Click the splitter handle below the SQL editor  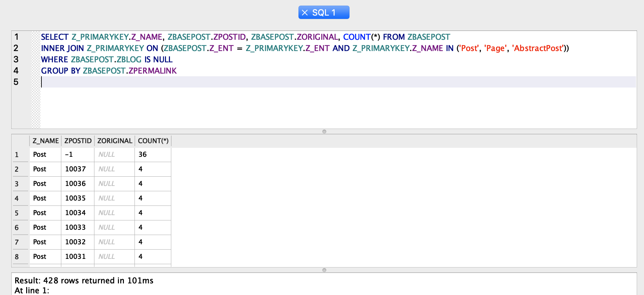point(324,132)
